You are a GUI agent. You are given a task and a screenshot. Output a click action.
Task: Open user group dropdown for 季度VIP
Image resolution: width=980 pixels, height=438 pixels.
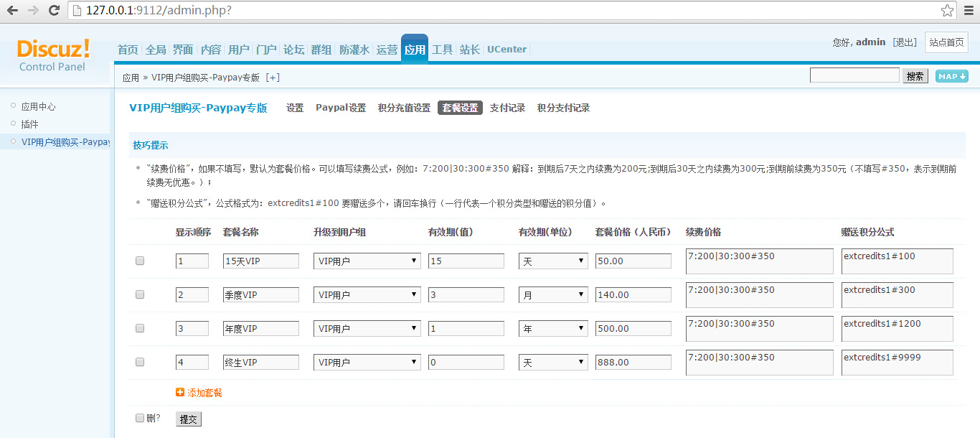367,294
